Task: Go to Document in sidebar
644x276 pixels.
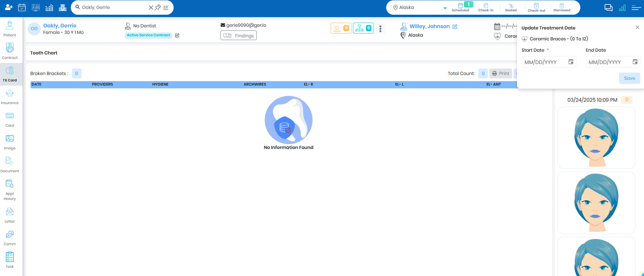Action: 10,165
